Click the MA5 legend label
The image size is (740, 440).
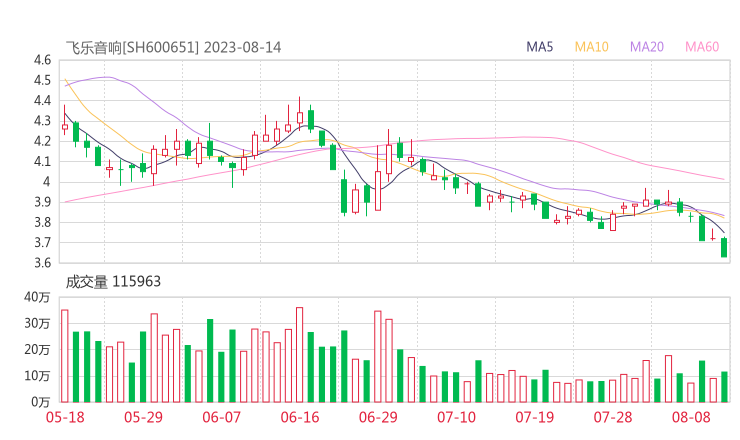(x=539, y=47)
